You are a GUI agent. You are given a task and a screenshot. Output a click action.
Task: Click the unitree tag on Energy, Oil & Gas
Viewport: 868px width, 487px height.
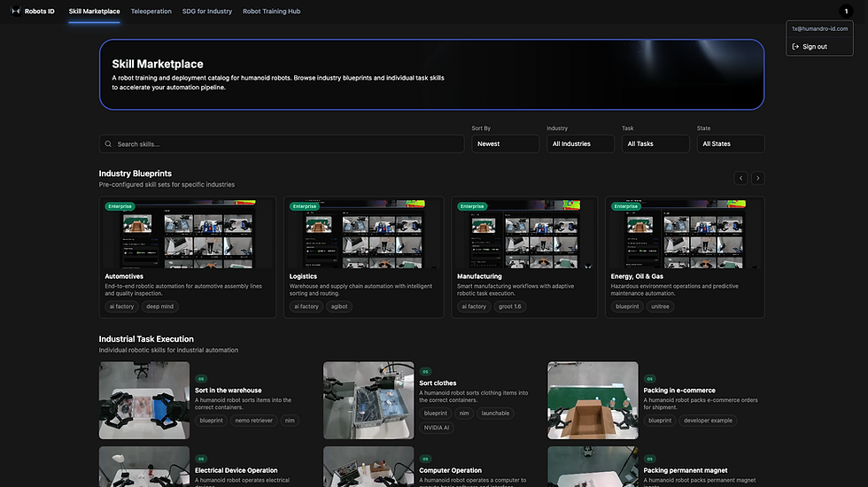pos(660,306)
